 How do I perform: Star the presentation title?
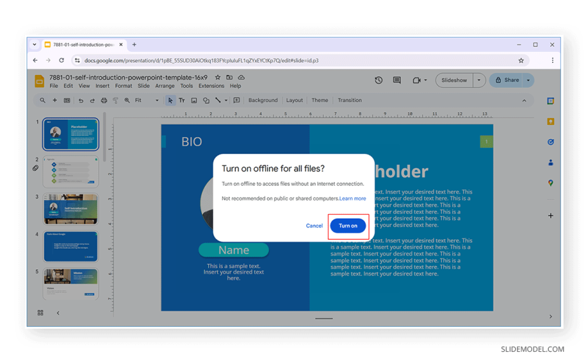point(218,77)
